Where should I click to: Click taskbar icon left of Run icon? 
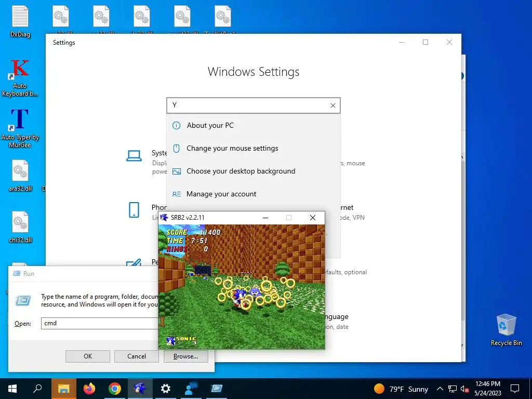[x=191, y=389]
